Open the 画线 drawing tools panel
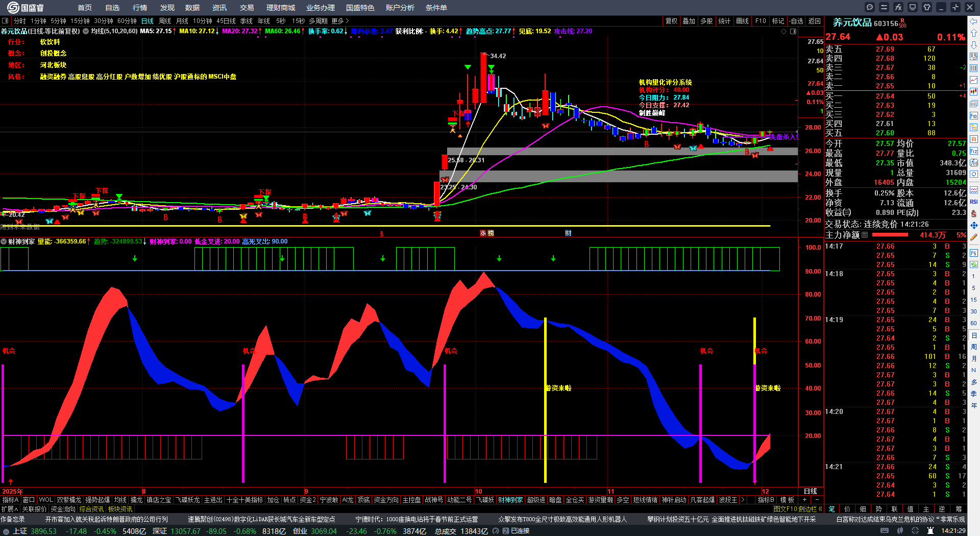The image size is (980, 536). pyautogui.click(x=743, y=21)
